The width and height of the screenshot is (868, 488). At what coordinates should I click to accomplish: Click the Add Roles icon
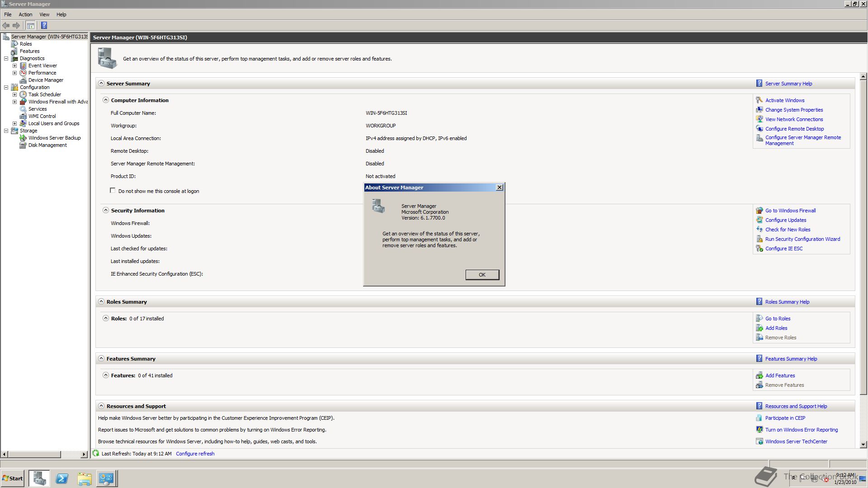[759, 328]
